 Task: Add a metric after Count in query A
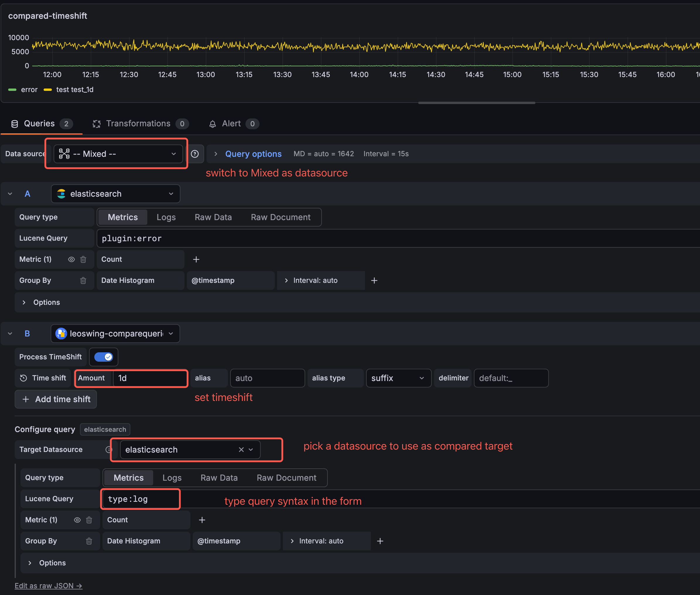pos(196,259)
